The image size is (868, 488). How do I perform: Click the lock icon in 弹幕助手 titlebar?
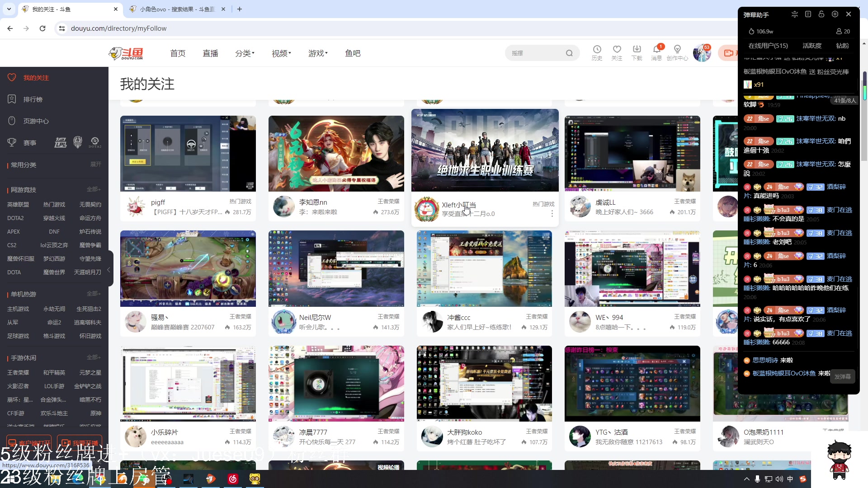pyautogui.click(x=821, y=14)
